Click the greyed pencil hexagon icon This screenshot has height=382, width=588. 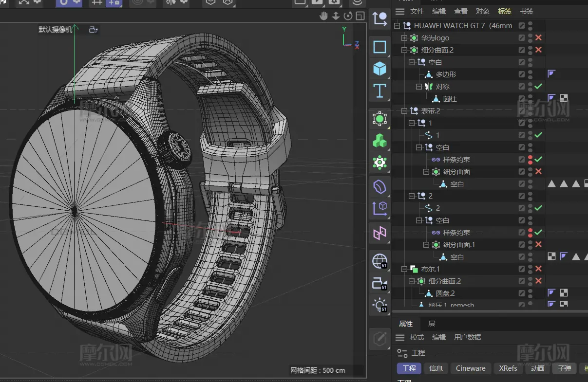pyautogui.click(x=379, y=338)
